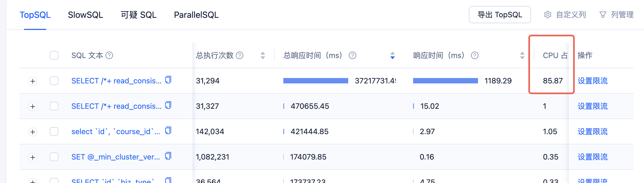Sort by 总响应时间 (ms) column arrows

click(393, 56)
